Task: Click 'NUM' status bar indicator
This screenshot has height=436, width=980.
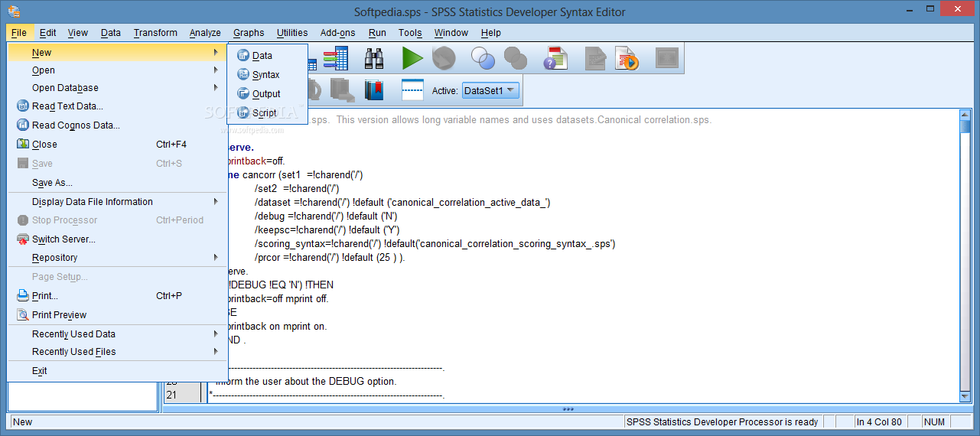Action: tap(935, 421)
